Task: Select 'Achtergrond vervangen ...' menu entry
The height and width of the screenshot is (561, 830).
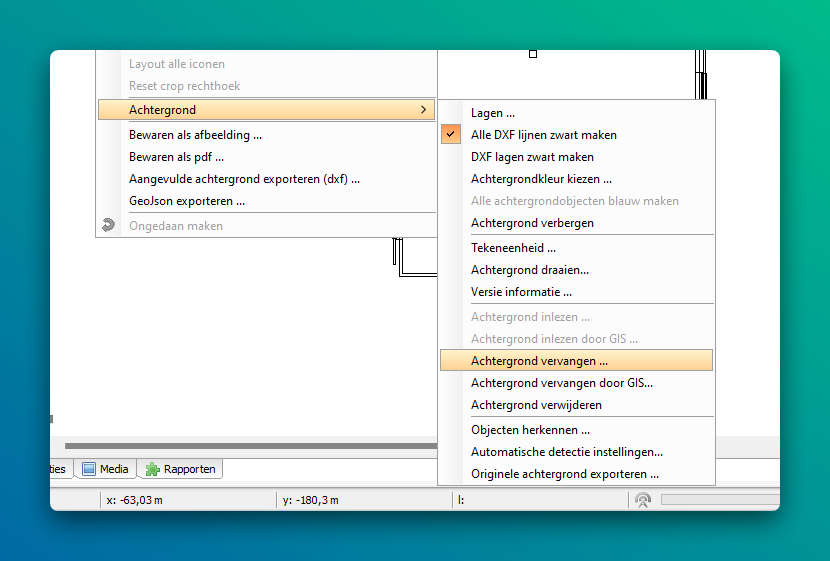Action: pos(540,361)
